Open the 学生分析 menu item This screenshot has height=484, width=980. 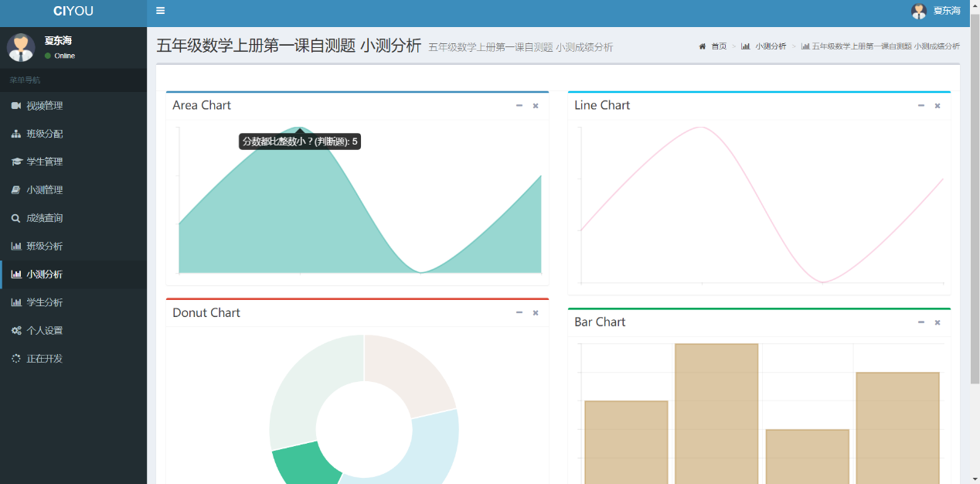(x=73, y=302)
